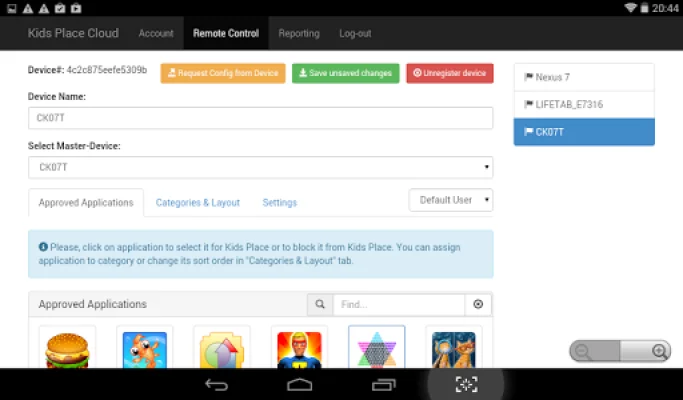Screen dimensions: 683x400
Task: Click the Device Name input field
Action: tap(260, 118)
